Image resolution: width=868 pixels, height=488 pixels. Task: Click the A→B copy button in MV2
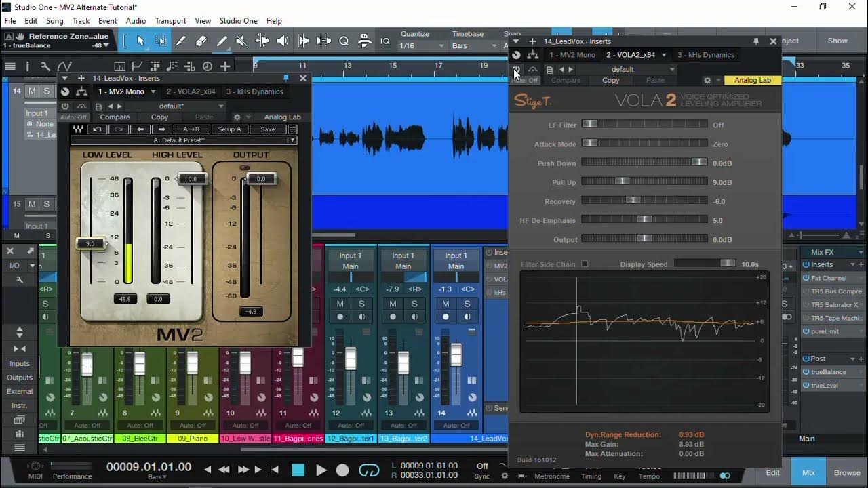191,129
